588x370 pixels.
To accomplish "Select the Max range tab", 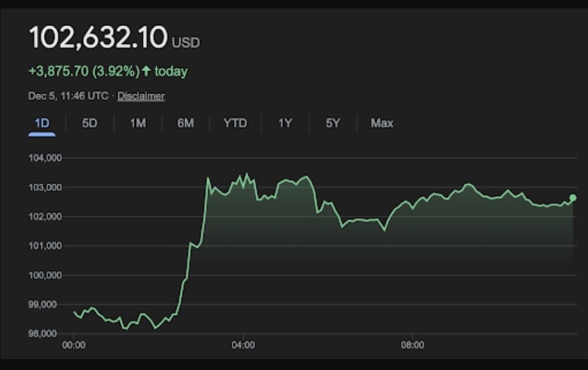I will click(382, 123).
